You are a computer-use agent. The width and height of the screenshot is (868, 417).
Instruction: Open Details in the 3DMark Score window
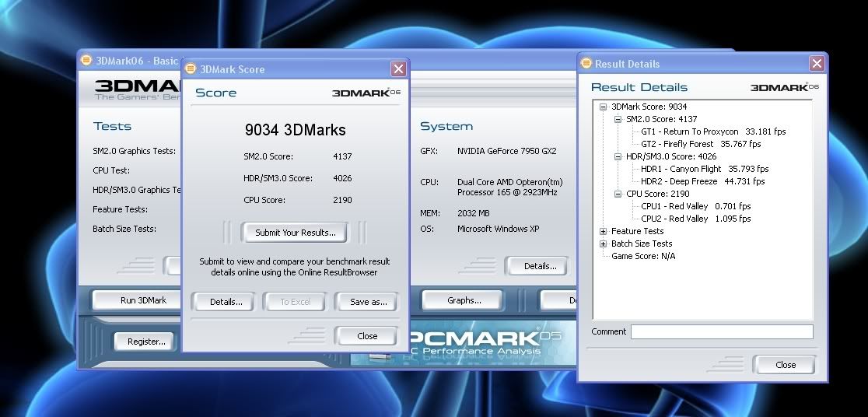(226, 302)
